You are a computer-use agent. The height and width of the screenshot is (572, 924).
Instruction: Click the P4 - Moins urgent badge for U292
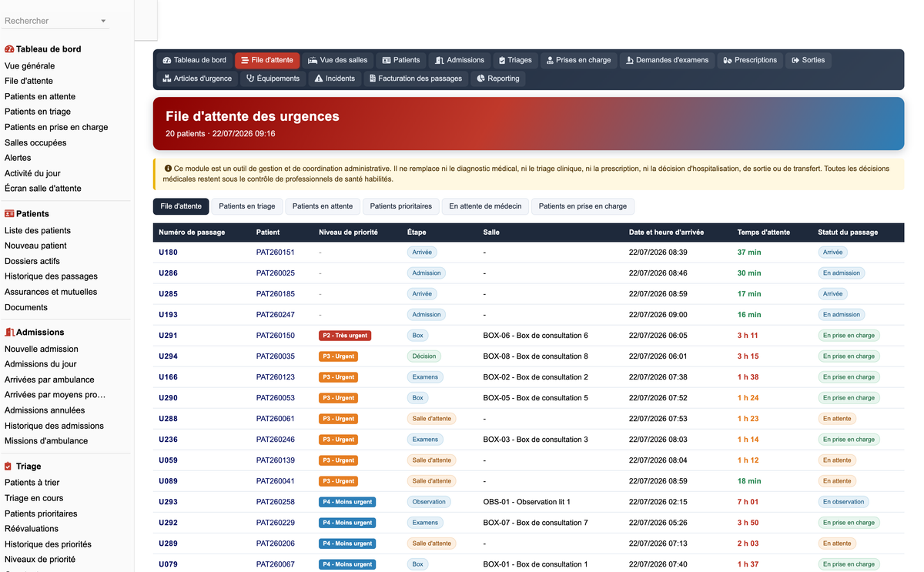click(x=347, y=523)
